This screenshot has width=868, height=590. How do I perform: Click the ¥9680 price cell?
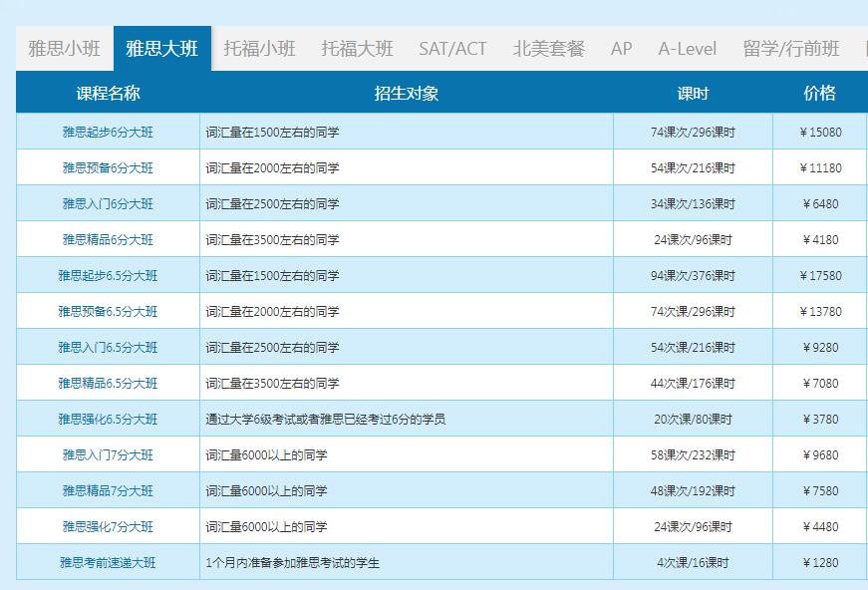(820, 454)
